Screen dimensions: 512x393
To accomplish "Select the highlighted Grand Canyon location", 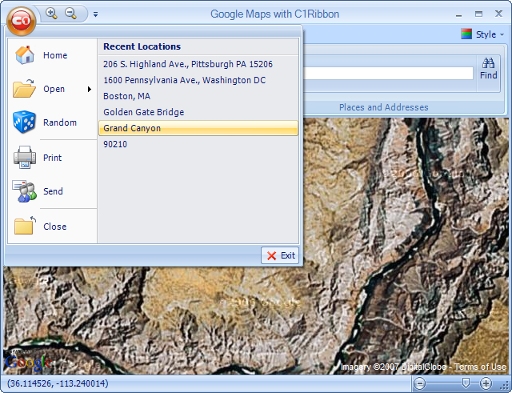I will point(198,128).
